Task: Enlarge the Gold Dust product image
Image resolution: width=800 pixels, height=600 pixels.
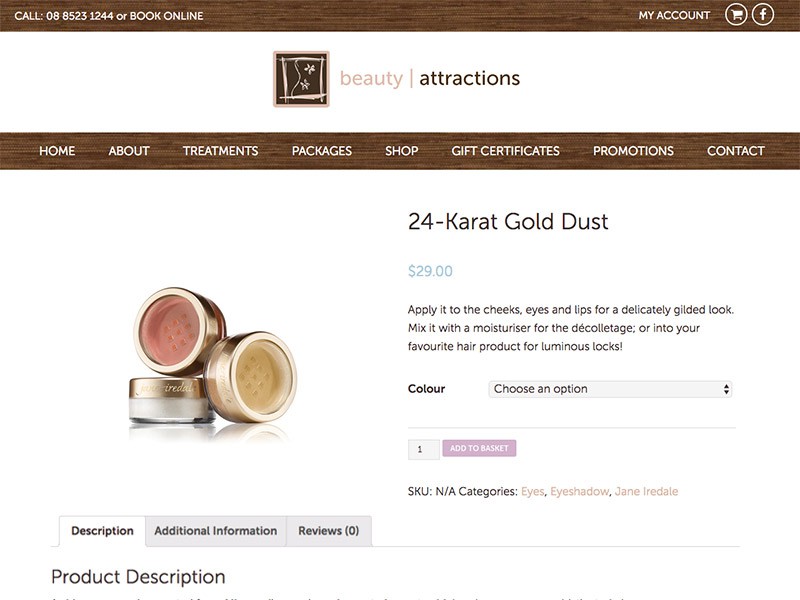Action: [x=213, y=365]
